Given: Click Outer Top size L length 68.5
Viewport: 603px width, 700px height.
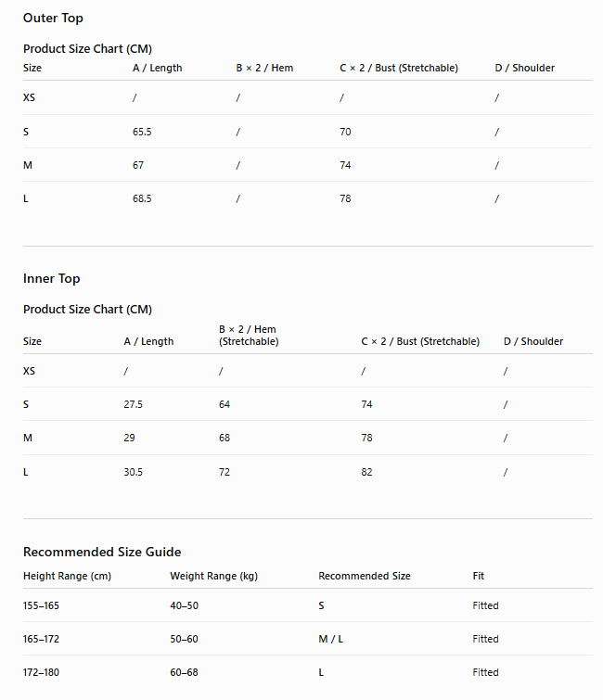Looking at the screenshot, I should 142,198.
